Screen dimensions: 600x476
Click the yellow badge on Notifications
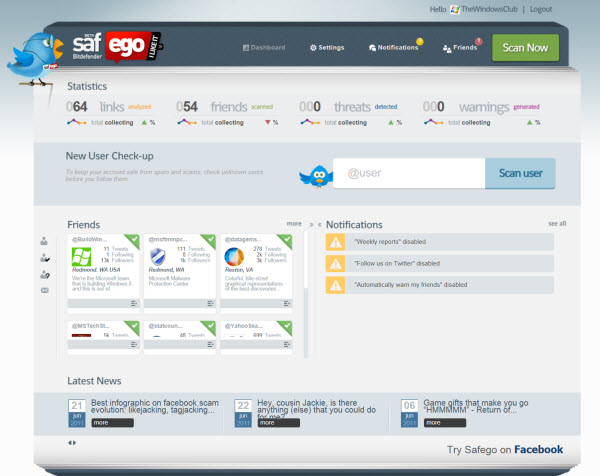point(420,41)
